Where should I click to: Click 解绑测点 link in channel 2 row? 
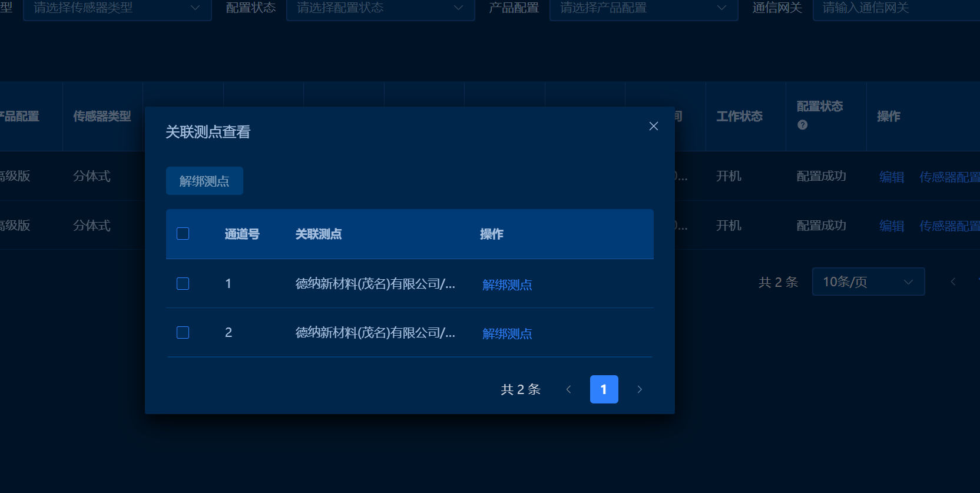coord(507,333)
